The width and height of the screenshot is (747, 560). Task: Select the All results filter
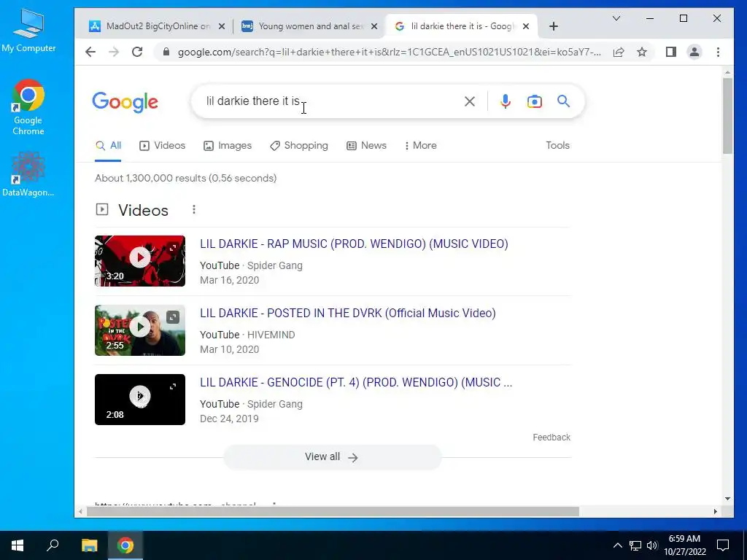[x=108, y=145]
